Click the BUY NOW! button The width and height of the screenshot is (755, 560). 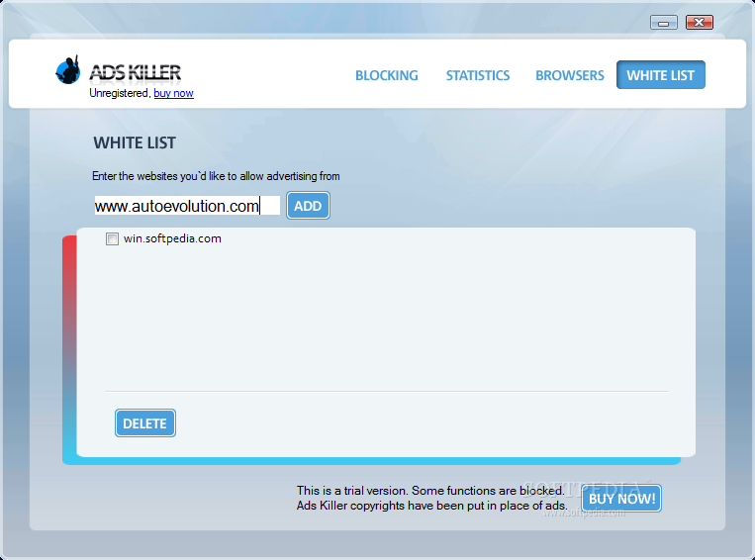621,499
